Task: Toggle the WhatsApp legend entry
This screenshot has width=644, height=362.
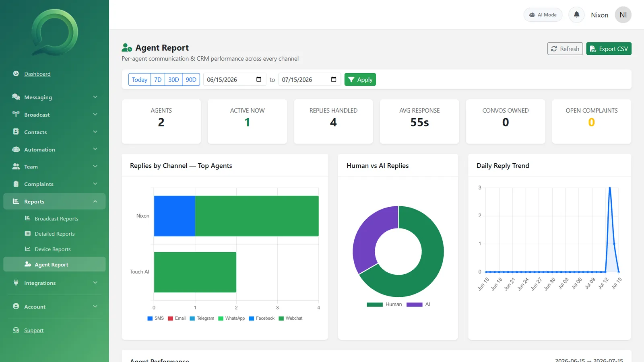Action: pos(231,318)
